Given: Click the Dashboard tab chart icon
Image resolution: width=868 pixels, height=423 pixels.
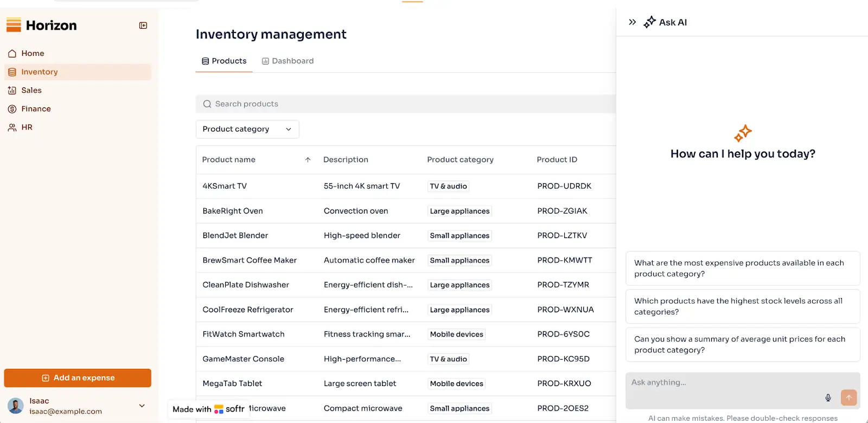Looking at the screenshot, I should pyautogui.click(x=265, y=61).
